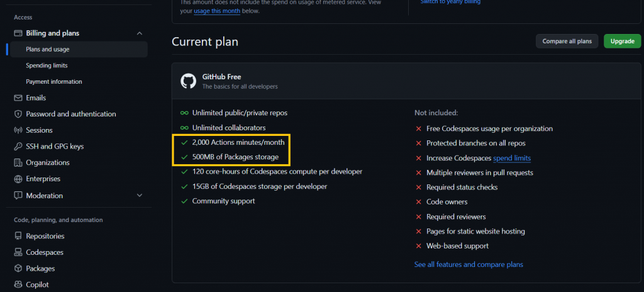Click the Compare all plans button
Screen dimensions: 644x292
(x=567, y=41)
